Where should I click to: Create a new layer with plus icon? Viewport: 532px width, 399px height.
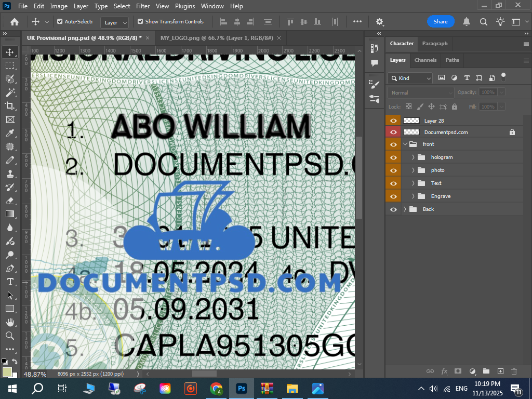click(500, 371)
